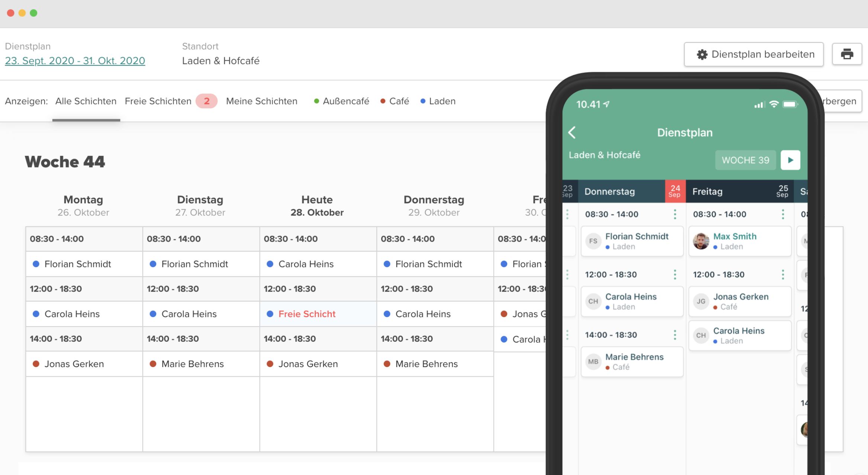Click gear icon in Dienstplan bearbeiten

tap(702, 55)
